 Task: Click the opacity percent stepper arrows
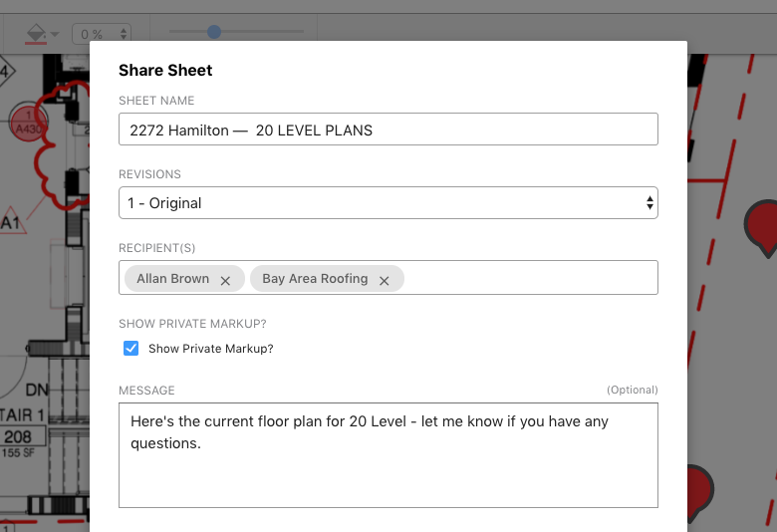pos(124,34)
